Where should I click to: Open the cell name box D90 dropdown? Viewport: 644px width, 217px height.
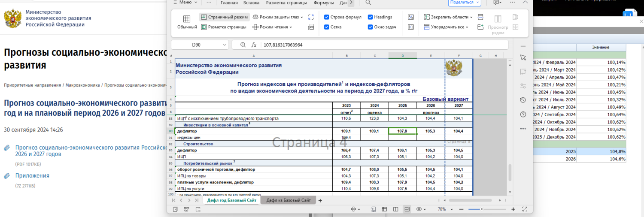(225, 45)
